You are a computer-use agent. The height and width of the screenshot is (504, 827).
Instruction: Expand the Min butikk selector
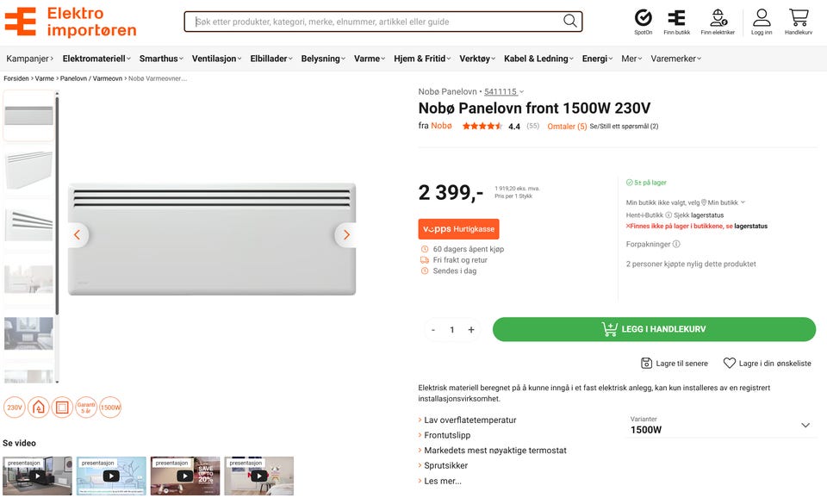click(724, 202)
